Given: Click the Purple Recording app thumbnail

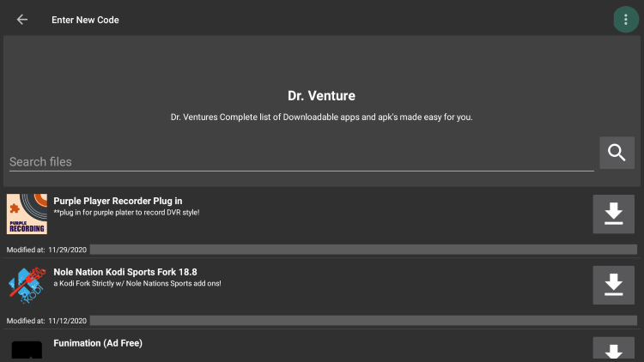Looking at the screenshot, I should click(27, 214).
